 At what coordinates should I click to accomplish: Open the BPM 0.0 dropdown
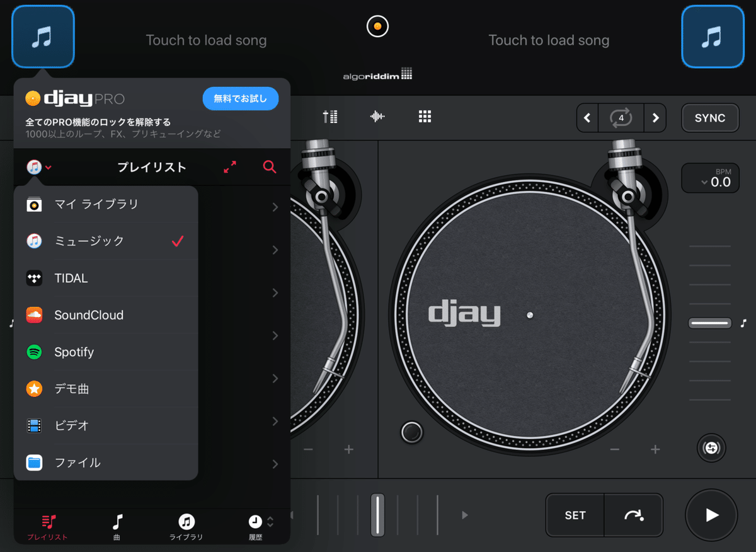710,178
